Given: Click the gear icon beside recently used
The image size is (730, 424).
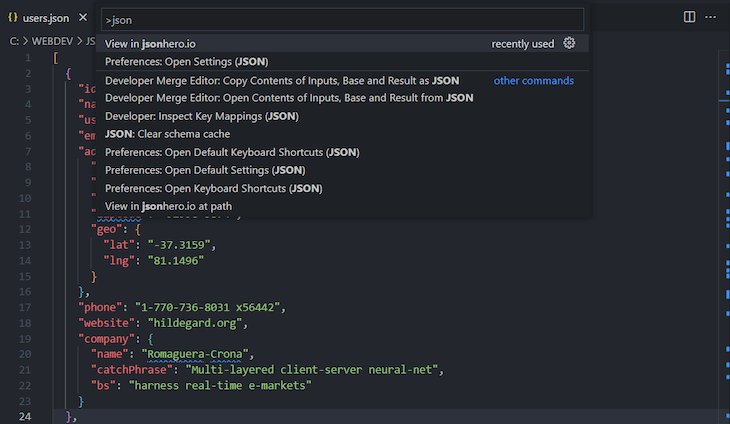Looking at the screenshot, I should point(569,43).
